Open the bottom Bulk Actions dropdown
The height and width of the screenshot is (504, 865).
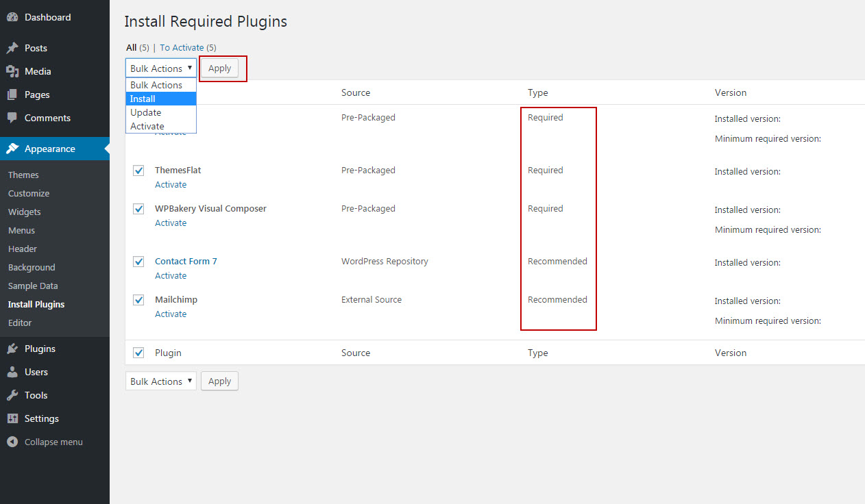point(160,381)
